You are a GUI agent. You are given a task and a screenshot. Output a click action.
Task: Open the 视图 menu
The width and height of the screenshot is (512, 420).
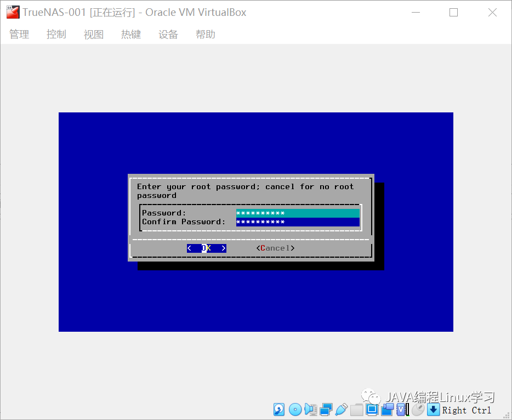tap(93, 35)
